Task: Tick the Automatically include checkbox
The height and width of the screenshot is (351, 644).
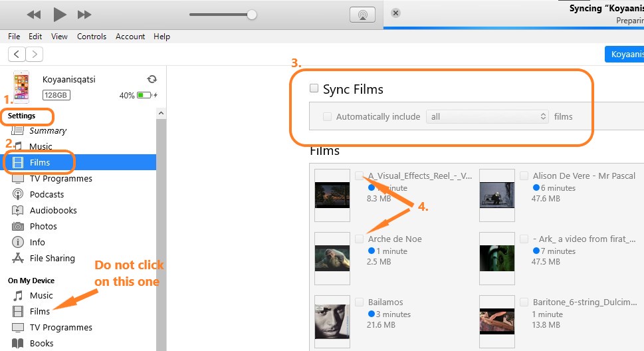Action: [x=327, y=117]
